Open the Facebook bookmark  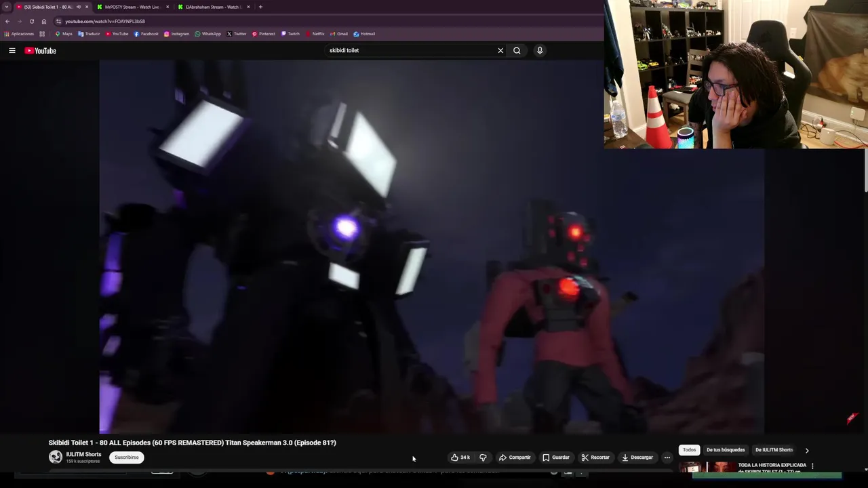(x=146, y=34)
